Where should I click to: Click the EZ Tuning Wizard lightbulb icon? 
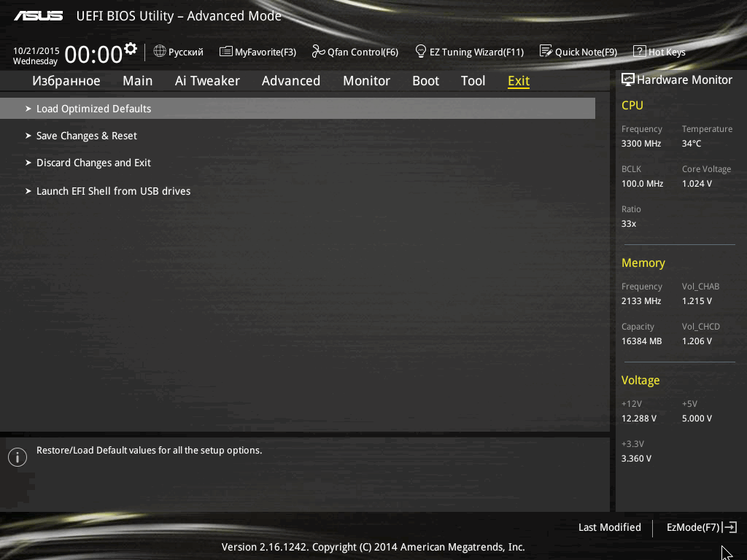(421, 51)
